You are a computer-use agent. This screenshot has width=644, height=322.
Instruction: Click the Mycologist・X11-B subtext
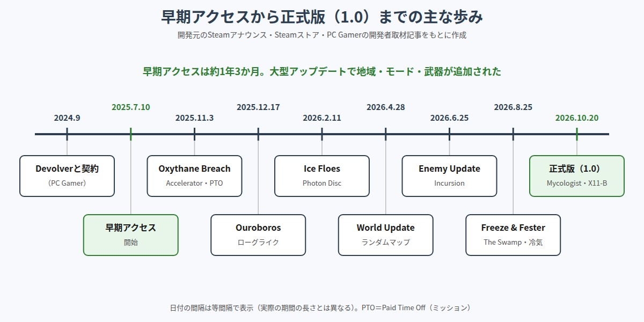pyautogui.click(x=577, y=183)
